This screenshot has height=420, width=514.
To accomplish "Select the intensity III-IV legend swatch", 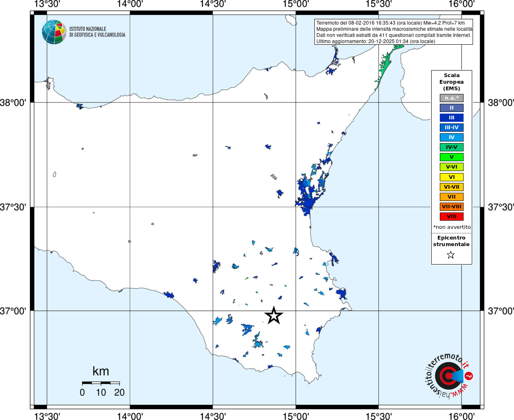I will [452, 128].
